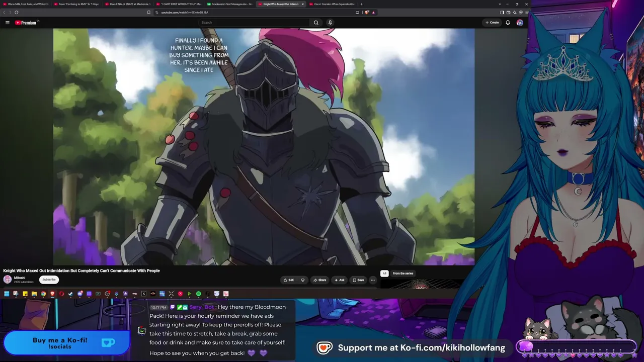Open Discord from the taskbar

pos(79,294)
